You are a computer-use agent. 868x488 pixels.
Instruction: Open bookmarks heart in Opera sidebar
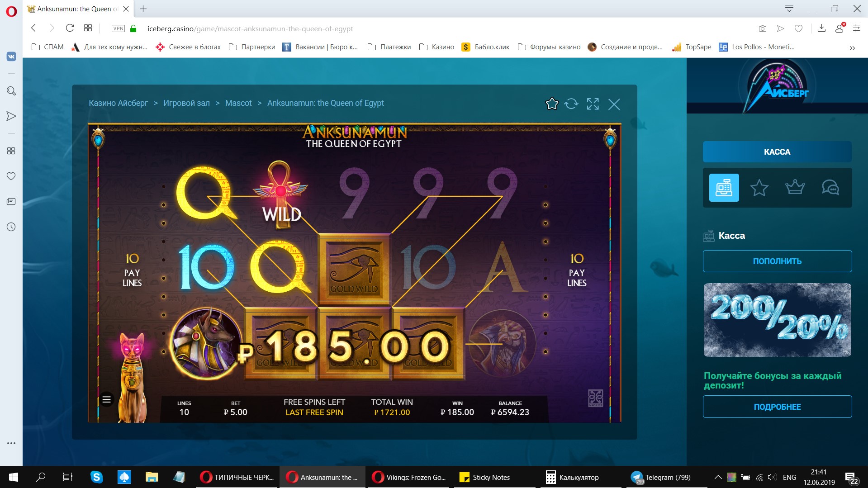(x=11, y=176)
